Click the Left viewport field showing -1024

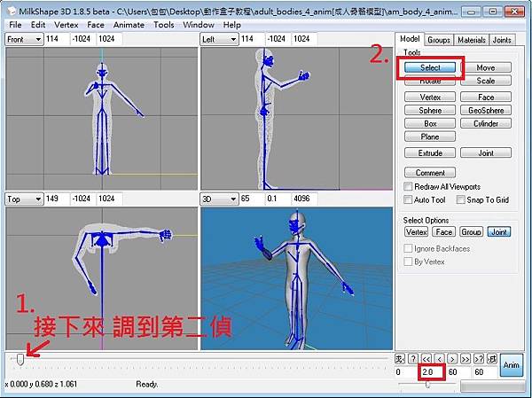point(278,39)
